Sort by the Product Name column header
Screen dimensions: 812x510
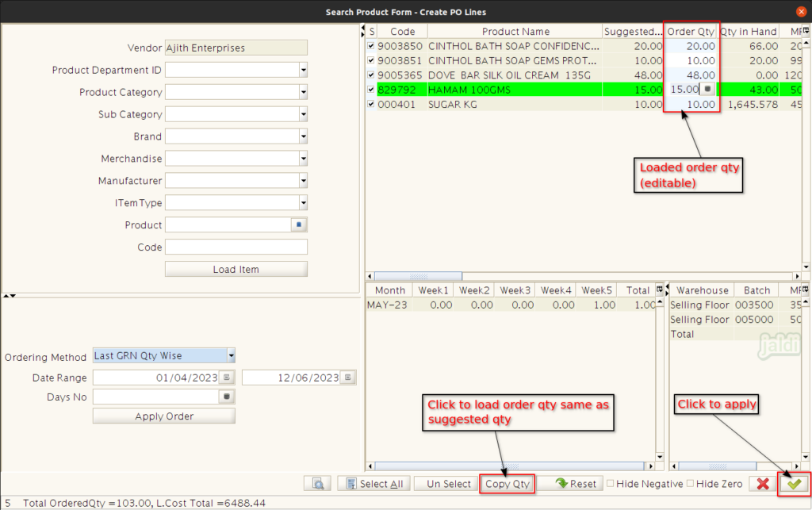(x=515, y=32)
